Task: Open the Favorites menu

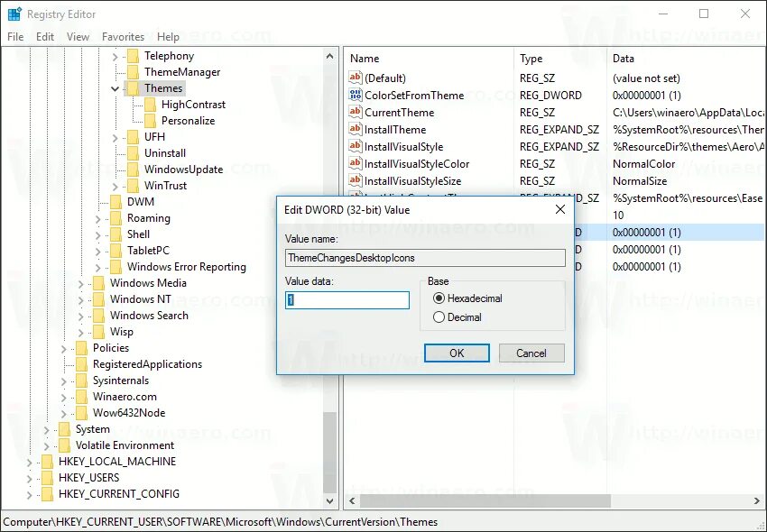Action: point(123,37)
